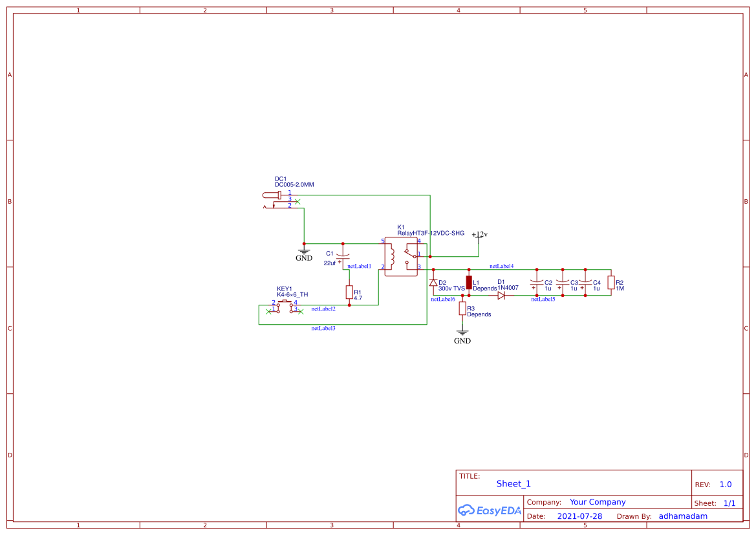The image size is (756, 535).
Task: Click the netLabel2 net label
Action: 323,309
